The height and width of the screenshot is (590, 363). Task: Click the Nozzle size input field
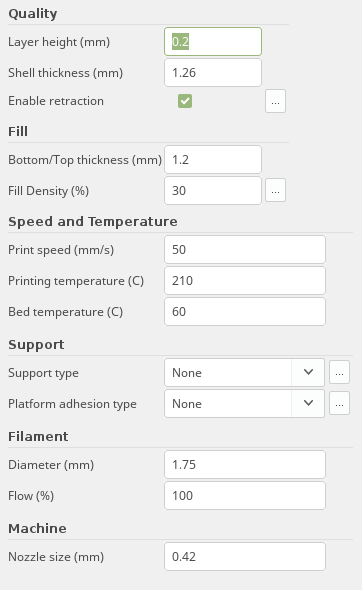pos(245,557)
